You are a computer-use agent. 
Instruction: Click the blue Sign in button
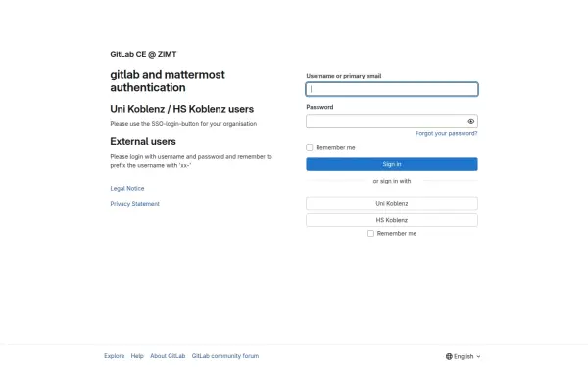click(x=392, y=164)
